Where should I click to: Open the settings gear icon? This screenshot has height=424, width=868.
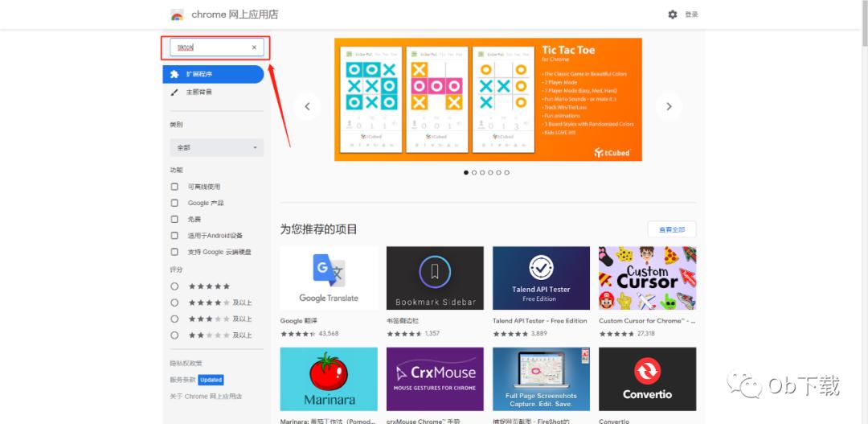click(672, 15)
